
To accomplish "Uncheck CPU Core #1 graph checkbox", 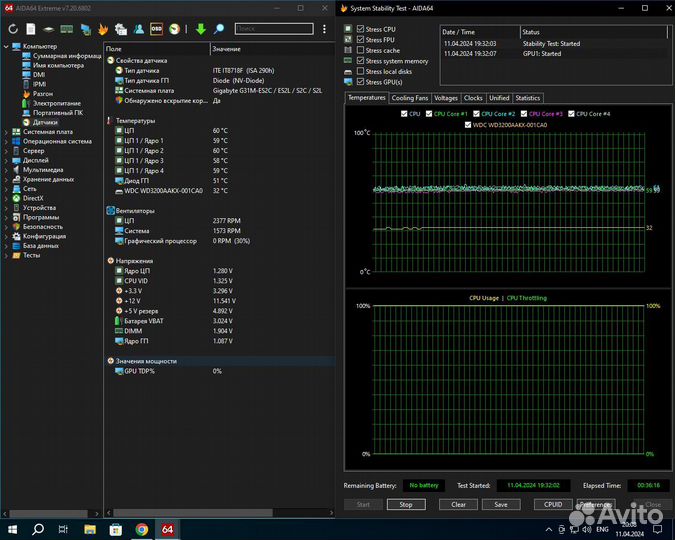I will point(429,114).
